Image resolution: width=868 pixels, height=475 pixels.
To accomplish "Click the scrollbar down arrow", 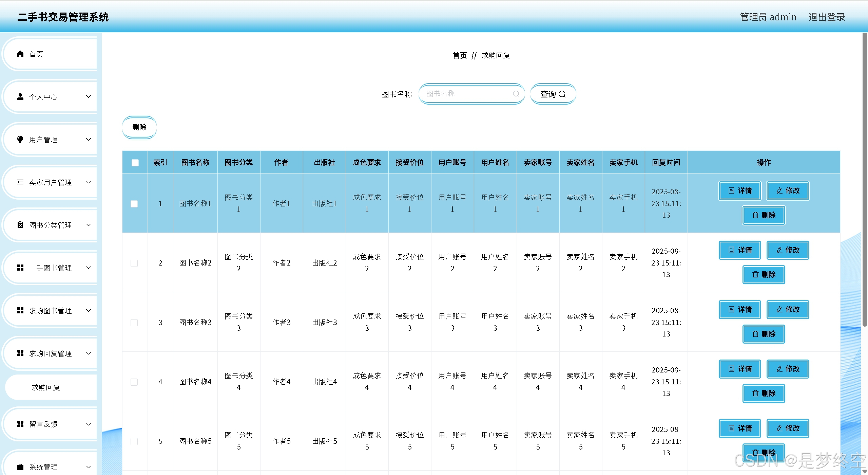I will click(x=865, y=471).
